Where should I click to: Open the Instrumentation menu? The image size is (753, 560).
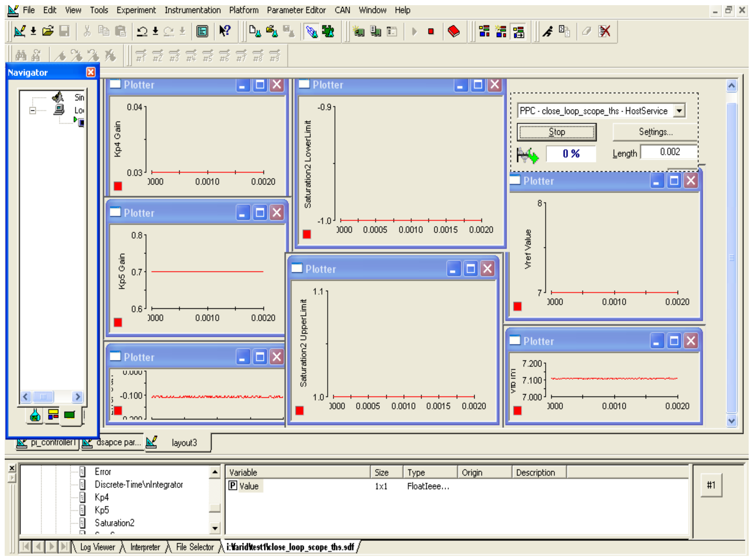(x=193, y=10)
